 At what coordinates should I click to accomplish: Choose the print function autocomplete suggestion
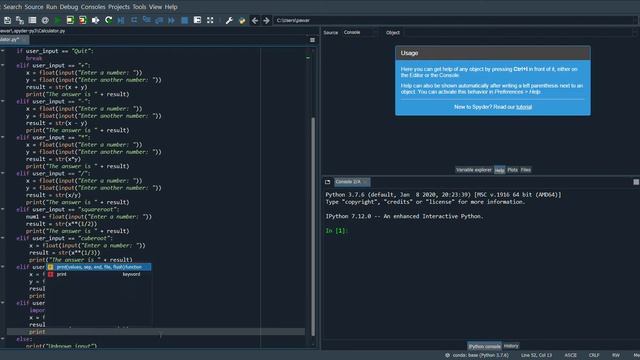(x=98, y=267)
